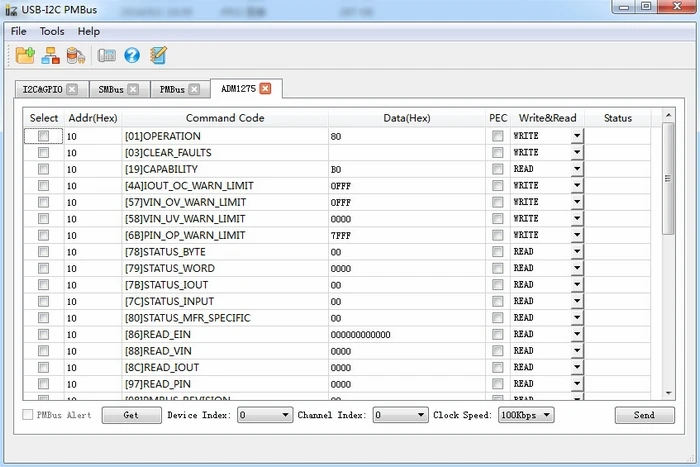Click the notepad edit toolbar icon

point(158,55)
